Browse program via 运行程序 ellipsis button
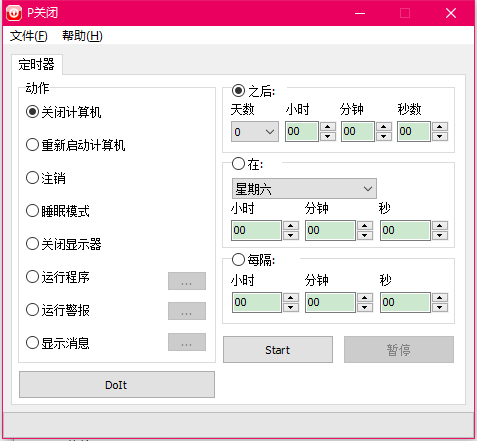477x441 pixels. pos(187,281)
